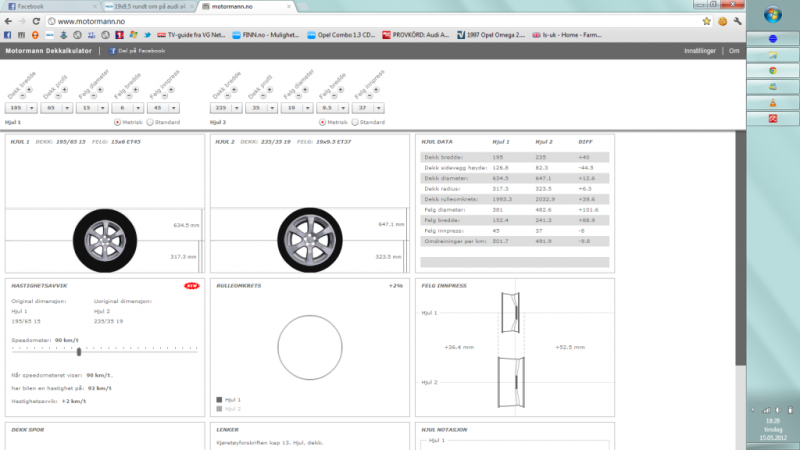Open VLC from Windows taskbar
This screenshot has height=450, width=800.
771,101
